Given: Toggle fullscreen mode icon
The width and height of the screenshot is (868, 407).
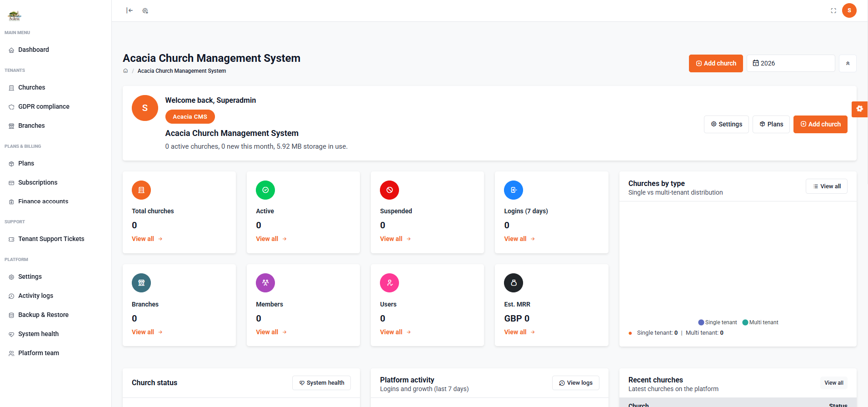Looking at the screenshot, I should (x=833, y=10).
